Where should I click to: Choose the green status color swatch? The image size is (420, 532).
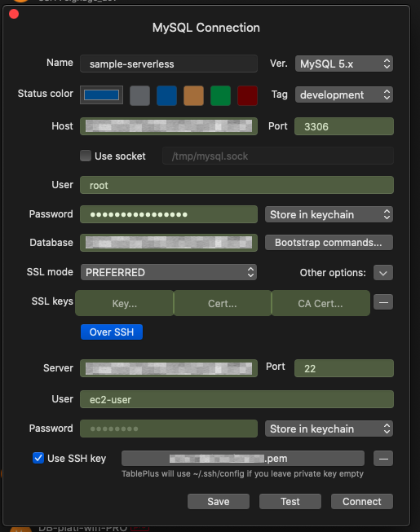coord(220,95)
